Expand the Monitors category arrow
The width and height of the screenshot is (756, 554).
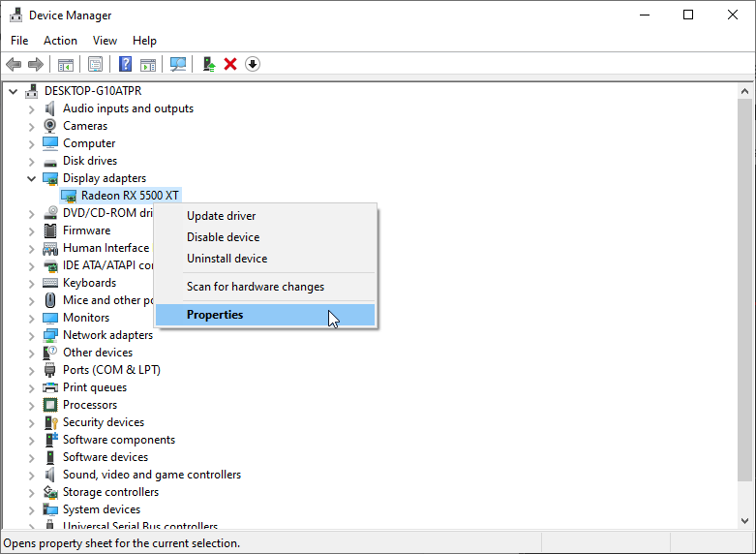31,319
